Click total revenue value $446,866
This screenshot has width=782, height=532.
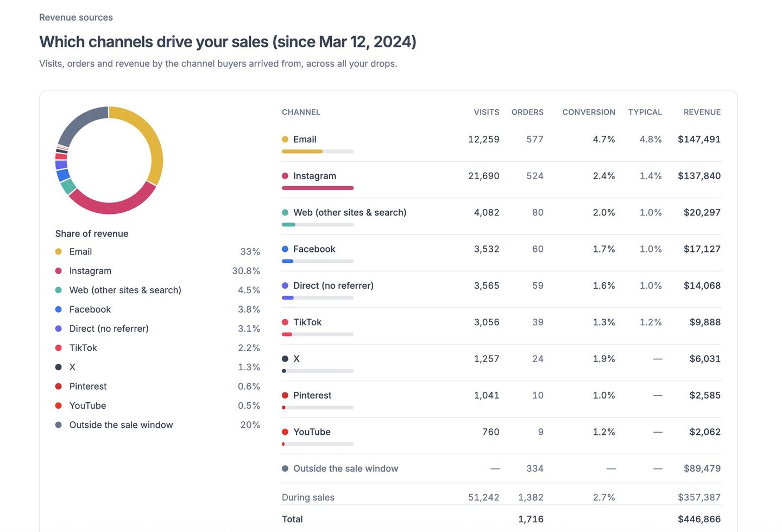click(x=699, y=520)
